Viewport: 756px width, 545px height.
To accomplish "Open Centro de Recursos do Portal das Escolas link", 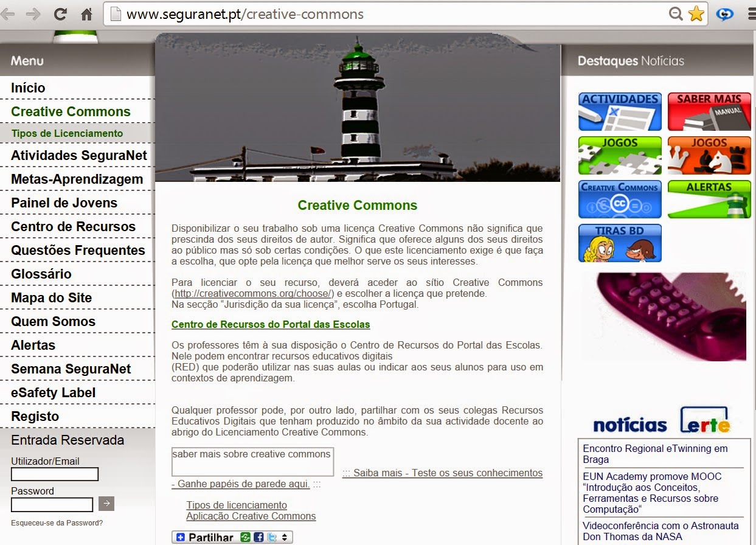I will [271, 324].
